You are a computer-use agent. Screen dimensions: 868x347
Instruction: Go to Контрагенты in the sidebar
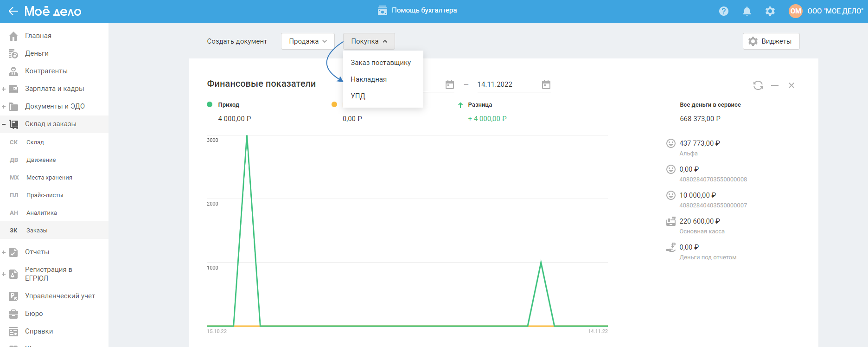(x=46, y=71)
